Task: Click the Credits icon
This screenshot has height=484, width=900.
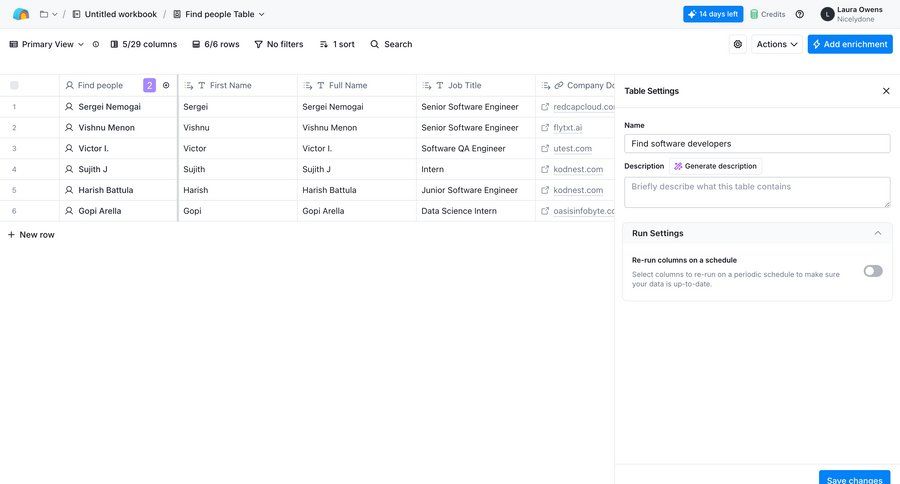Action: [754, 14]
